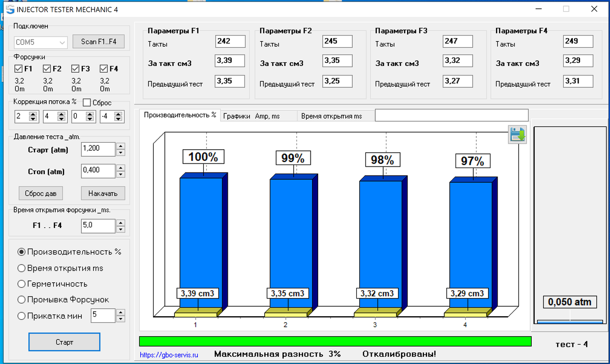Click the blue bar for injector 2
Screen dimensions: 610x364
click(291, 244)
